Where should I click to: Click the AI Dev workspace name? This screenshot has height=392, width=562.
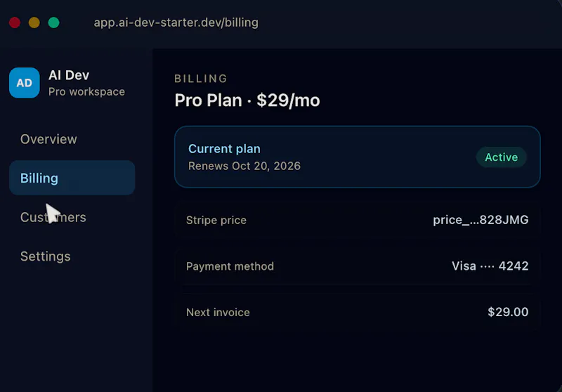coord(69,75)
